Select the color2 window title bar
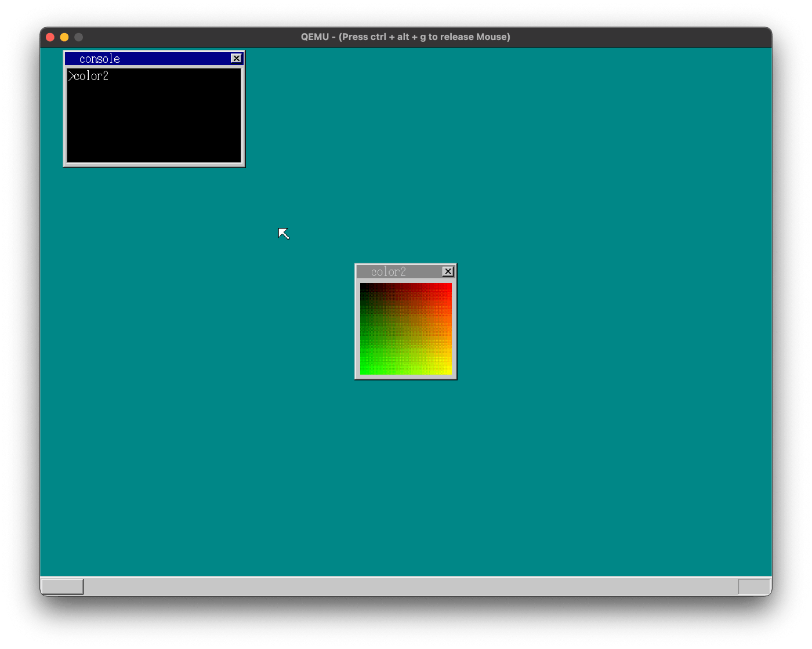812x649 pixels. coord(405,271)
